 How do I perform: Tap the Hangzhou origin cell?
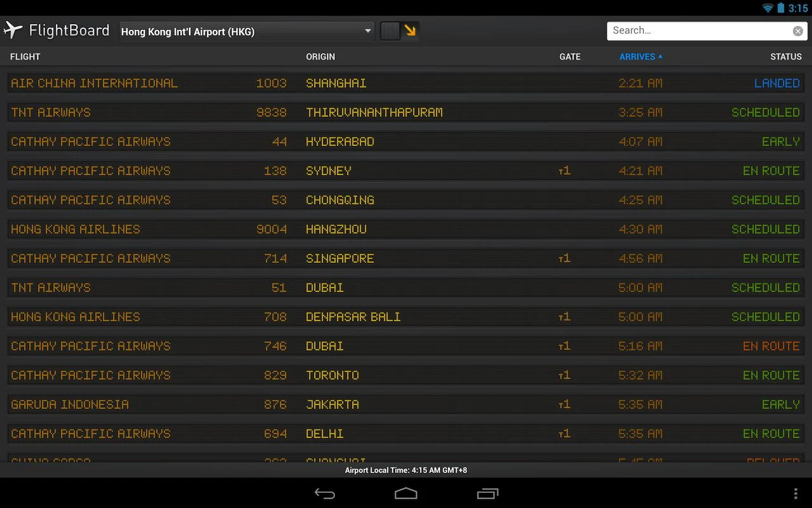click(336, 229)
